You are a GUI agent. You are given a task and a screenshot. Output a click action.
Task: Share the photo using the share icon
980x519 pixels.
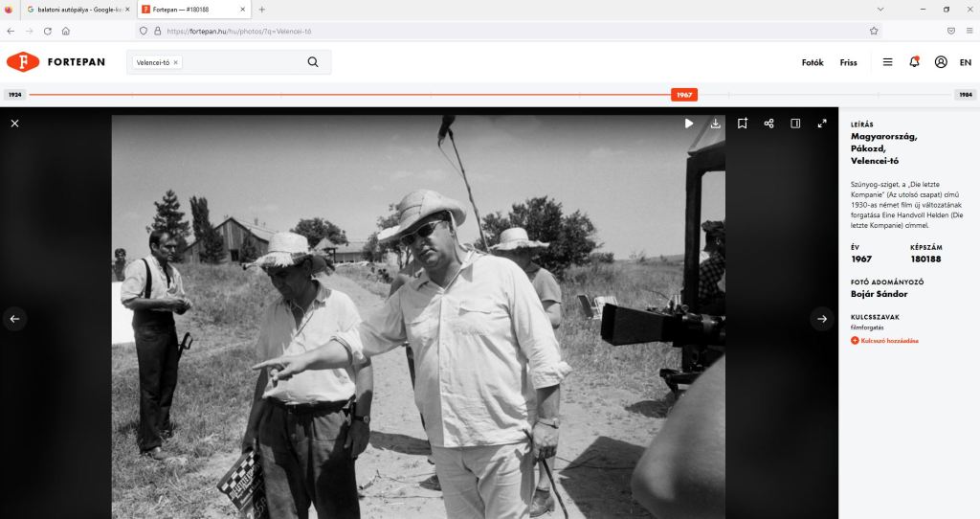768,124
